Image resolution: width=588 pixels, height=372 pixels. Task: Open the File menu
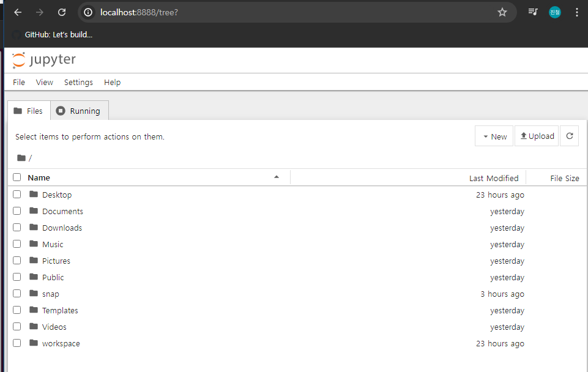[19, 83]
